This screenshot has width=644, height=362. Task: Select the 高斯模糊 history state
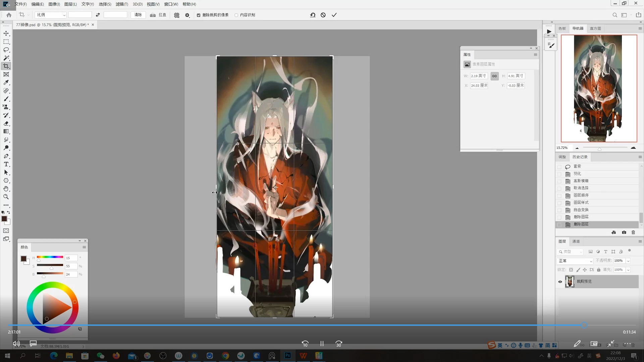[581, 181]
